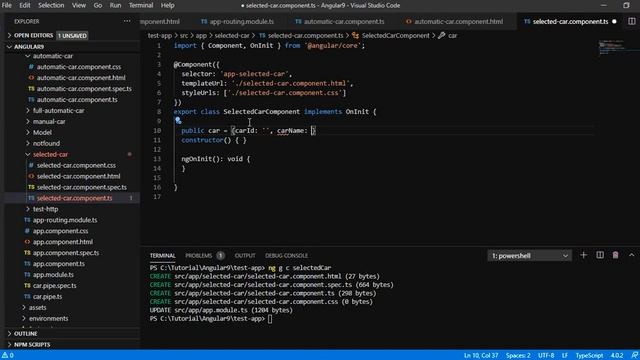Switch to the Output panel tab
Image resolution: width=640 pixels, height=360 pixels.
pos(245,256)
